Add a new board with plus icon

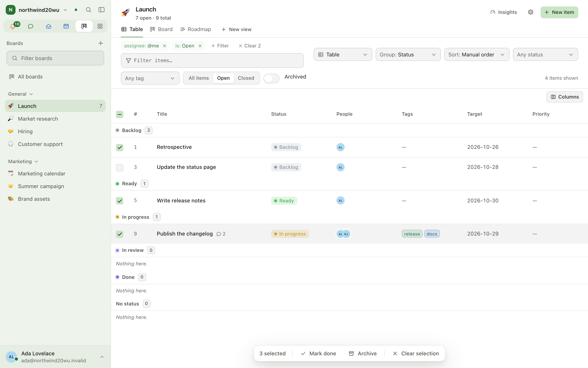101,43
